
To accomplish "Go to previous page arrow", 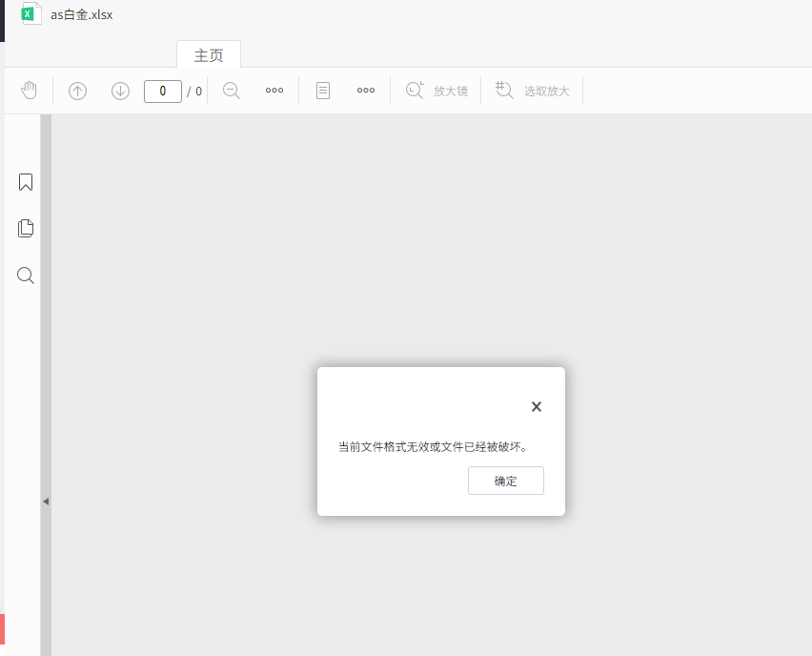I will tap(78, 92).
